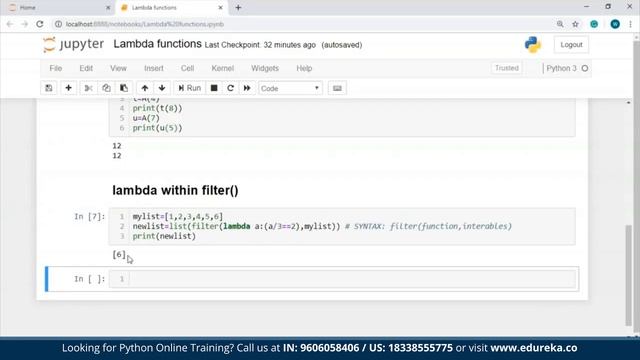The image size is (640, 360).
Task: Open the browser profile avatar
Action: [x=615, y=24]
